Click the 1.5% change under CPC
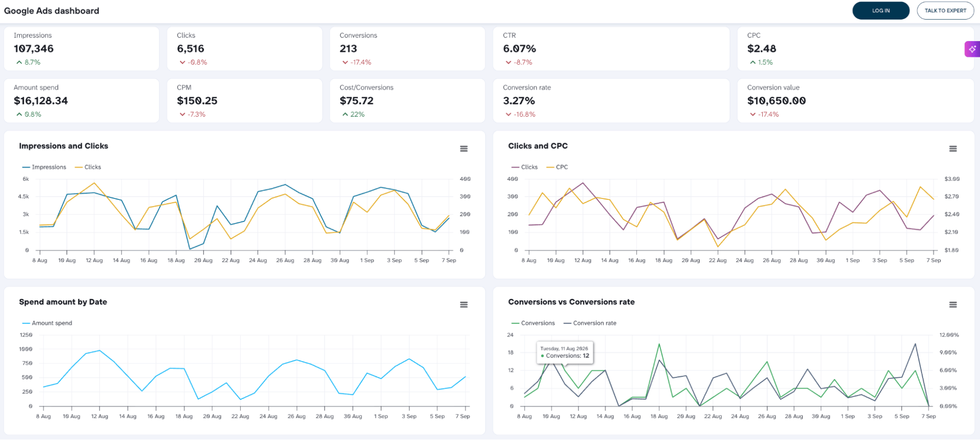This screenshot has width=980, height=440. [x=761, y=62]
